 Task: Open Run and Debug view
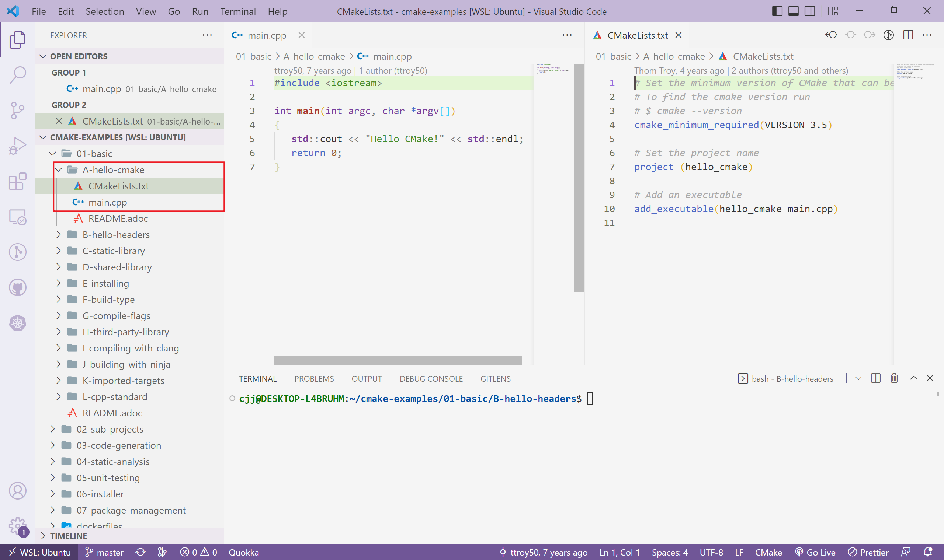point(17,146)
